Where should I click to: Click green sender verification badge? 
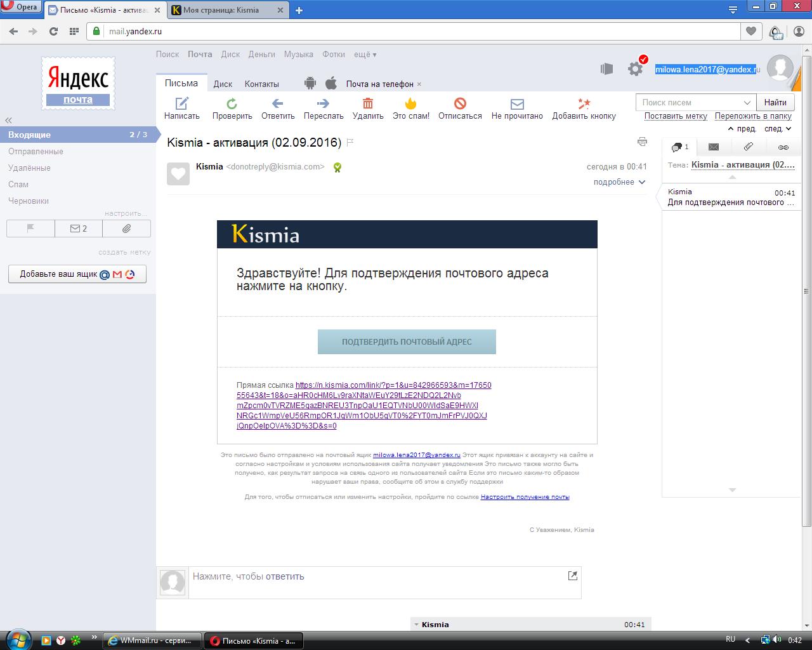pyautogui.click(x=337, y=168)
